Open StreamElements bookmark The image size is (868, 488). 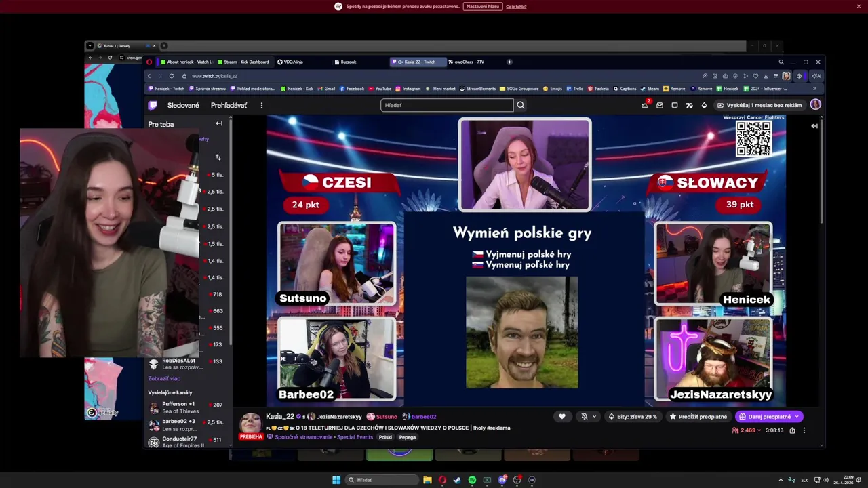tap(477, 89)
